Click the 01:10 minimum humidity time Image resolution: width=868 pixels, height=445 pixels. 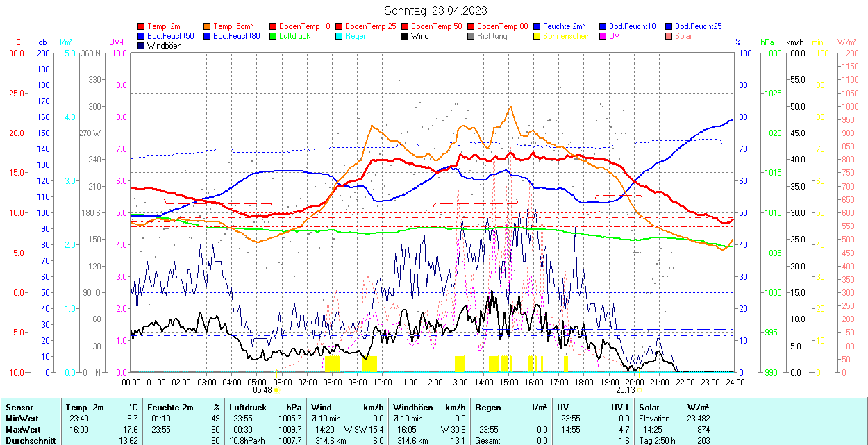pos(161,419)
